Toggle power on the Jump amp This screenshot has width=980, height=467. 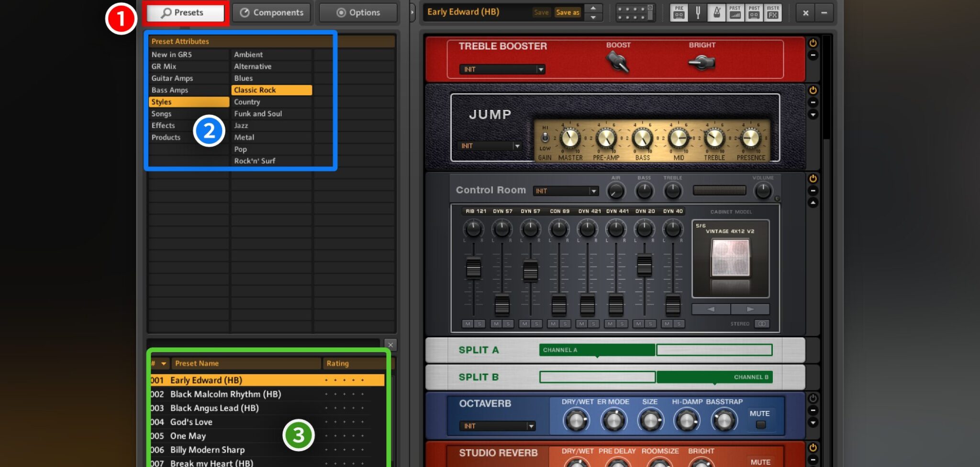(813, 90)
